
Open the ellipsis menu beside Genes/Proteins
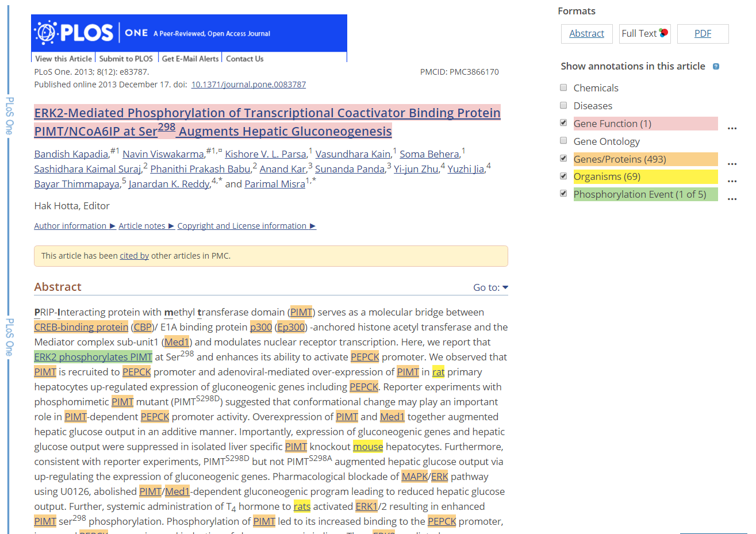tap(732, 164)
